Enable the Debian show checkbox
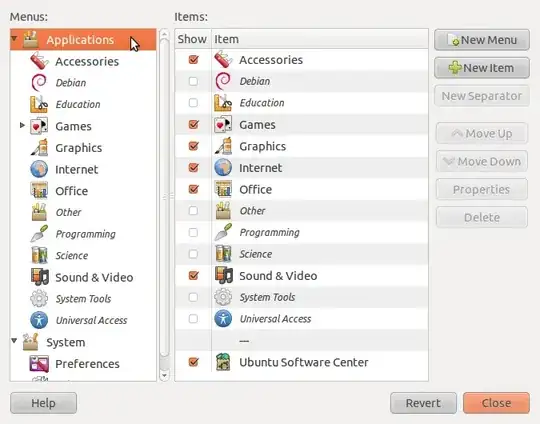 [x=193, y=81]
